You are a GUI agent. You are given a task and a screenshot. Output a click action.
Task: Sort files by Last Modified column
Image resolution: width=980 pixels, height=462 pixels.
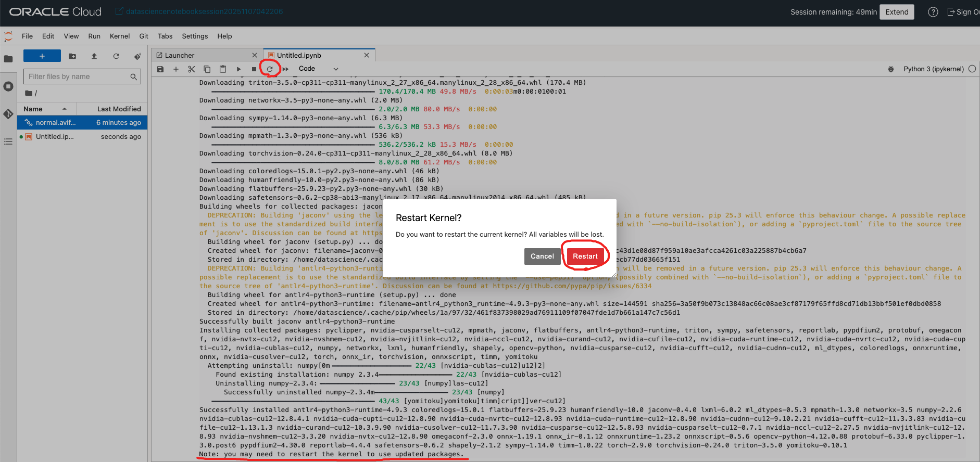click(x=112, y=109)
